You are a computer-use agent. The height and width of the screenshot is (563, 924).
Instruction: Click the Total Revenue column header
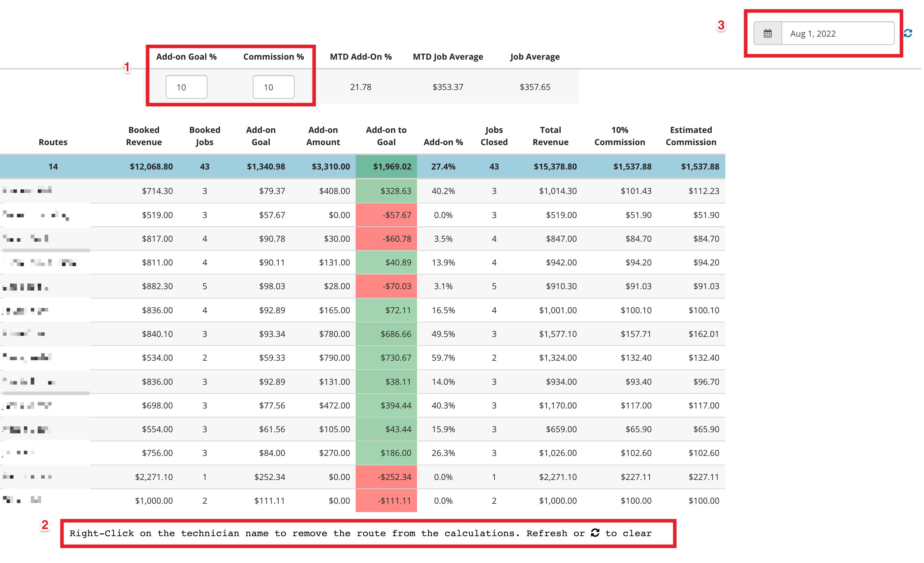(x=550, y=136)
